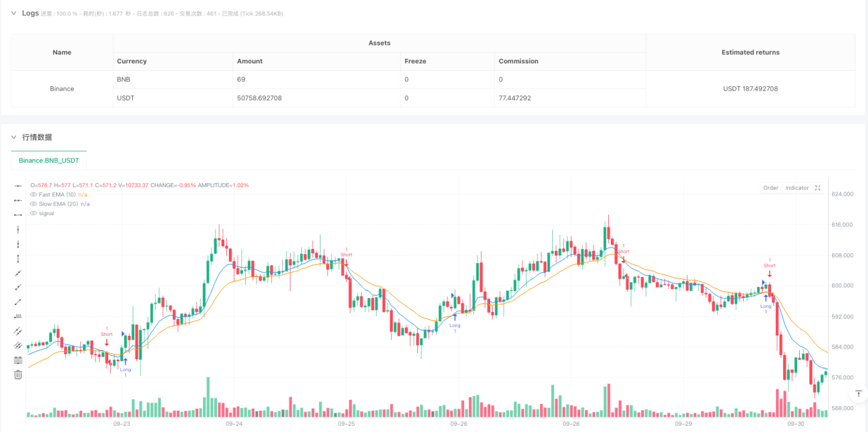The height and width of the screenshot is (432, 868).
Task: Click the Order button on chart
Action: [771, 188]
